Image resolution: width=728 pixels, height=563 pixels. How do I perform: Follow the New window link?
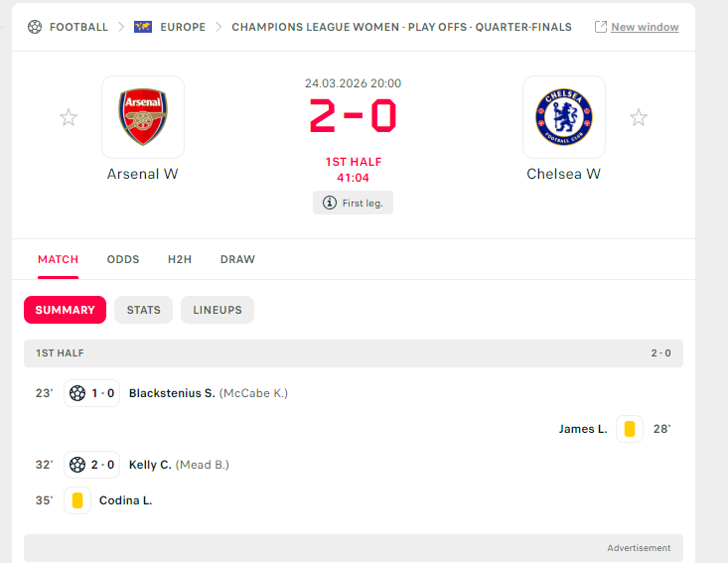click(x=645, y=27)
